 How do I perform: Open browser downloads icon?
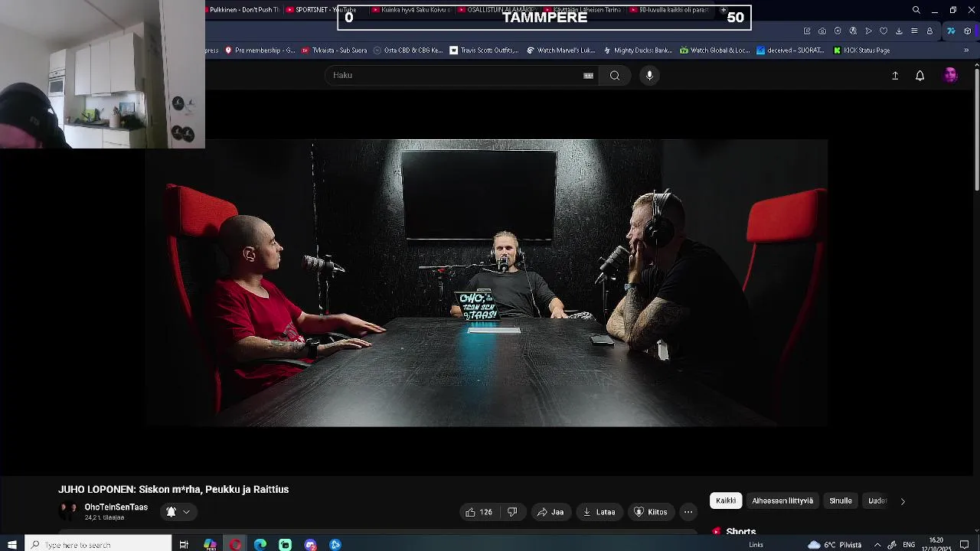click(x=899, y=31)
